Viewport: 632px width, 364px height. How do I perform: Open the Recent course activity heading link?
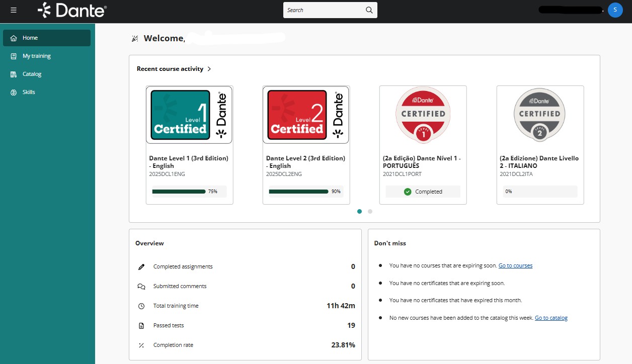pyautogui.click(x=170, y=69)
